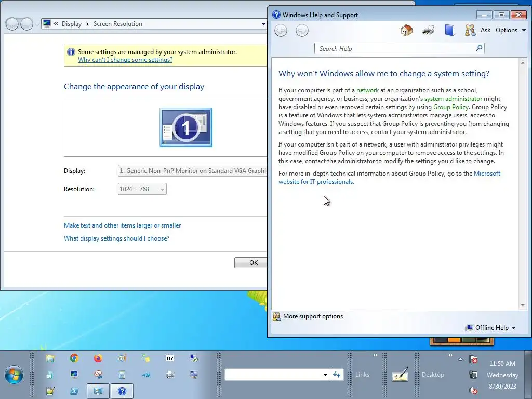
Task: Click the monitor 1 display thumbnail
Action: click(x=186, y=127)
